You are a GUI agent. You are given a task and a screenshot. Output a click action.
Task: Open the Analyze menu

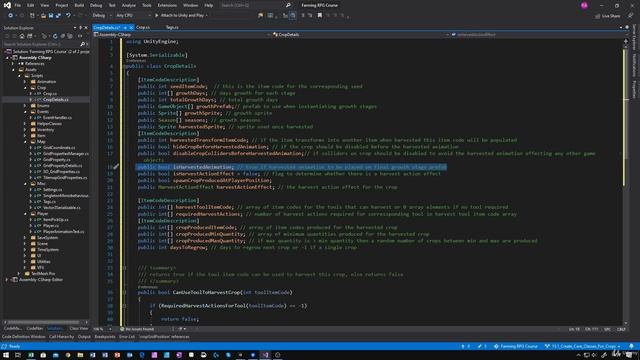pos(129,5)
